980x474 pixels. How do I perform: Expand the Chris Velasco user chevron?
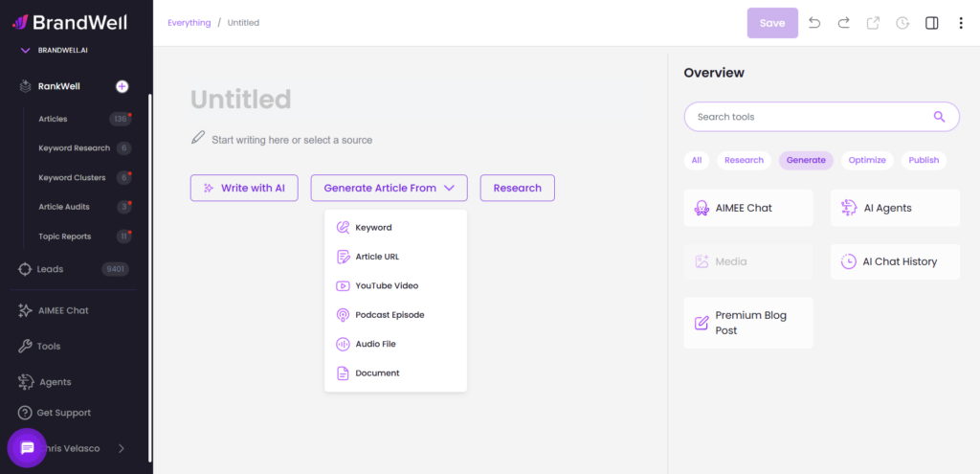click(122, 448)
